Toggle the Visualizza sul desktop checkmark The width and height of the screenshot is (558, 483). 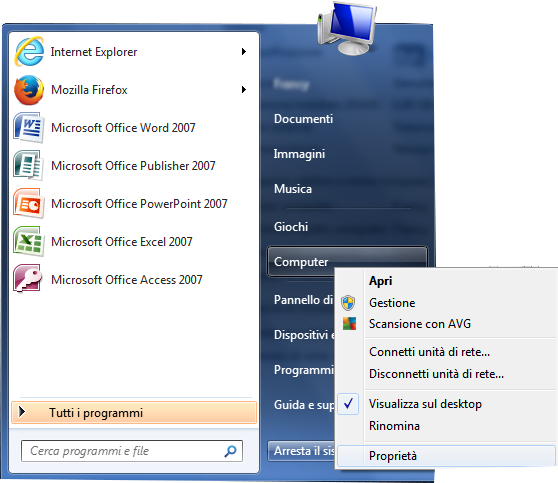coord(348,403)
